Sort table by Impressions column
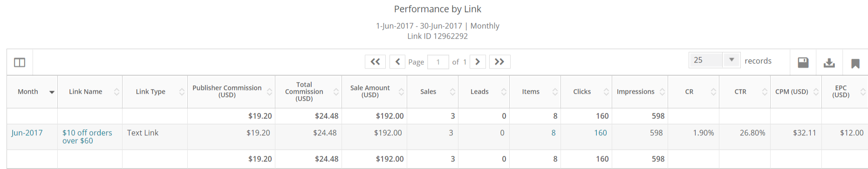This screenshot has width=868, height=169. click(x=662, y=92)
